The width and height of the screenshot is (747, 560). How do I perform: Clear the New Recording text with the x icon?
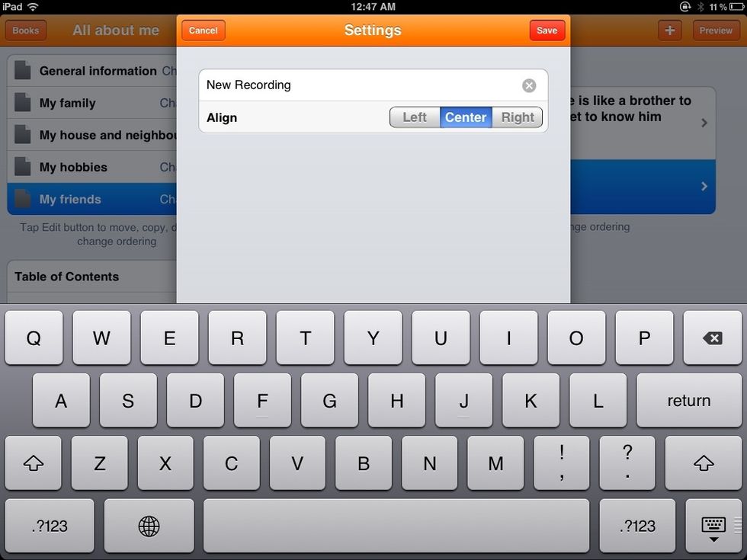pos(529,85)
